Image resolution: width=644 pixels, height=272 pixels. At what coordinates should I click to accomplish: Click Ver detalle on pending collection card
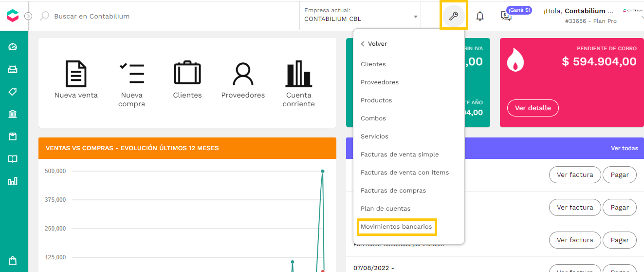coord(533,108)
